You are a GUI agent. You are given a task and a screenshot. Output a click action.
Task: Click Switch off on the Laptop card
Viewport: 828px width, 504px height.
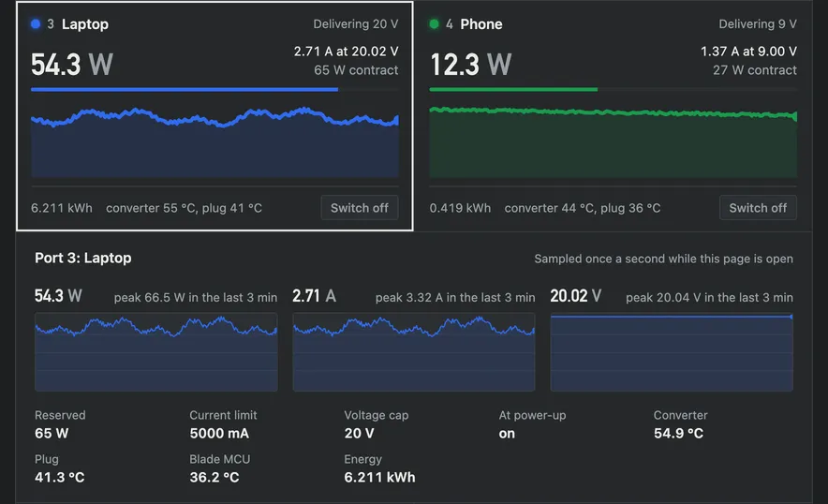[360, 208]
